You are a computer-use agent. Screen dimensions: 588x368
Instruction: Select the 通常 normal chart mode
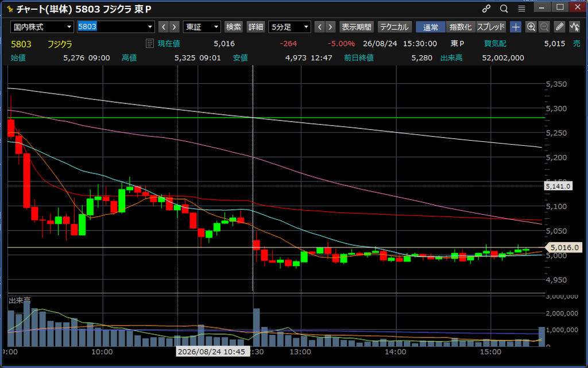[431, 27]
